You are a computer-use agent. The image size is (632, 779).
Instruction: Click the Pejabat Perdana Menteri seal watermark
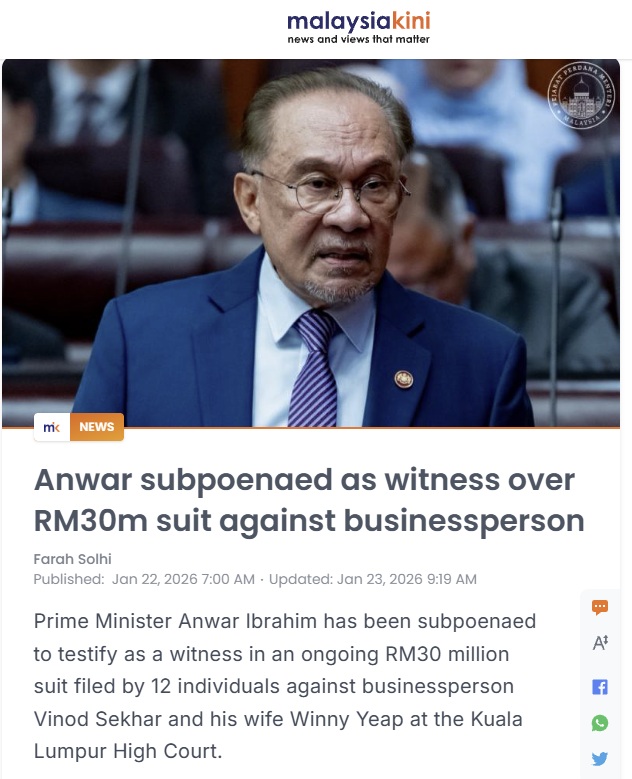tap(581, 95)
